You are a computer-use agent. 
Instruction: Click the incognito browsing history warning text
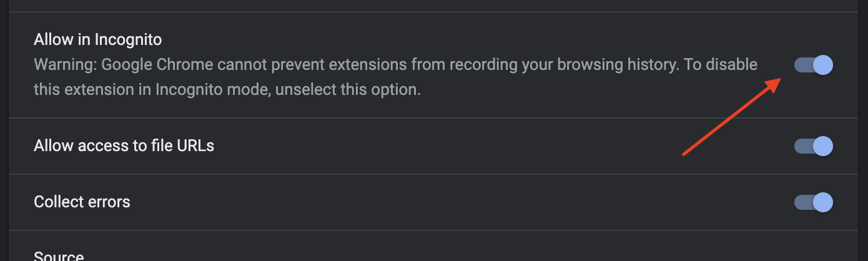pyautogui.click(x=396, y=77)
